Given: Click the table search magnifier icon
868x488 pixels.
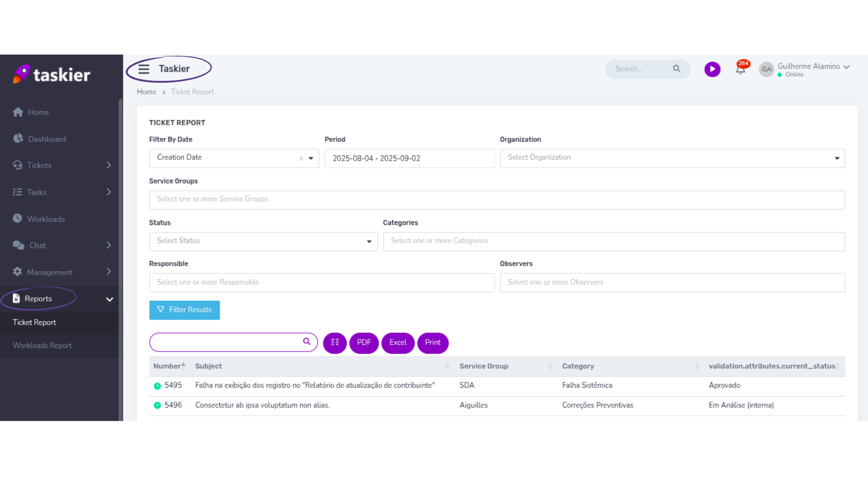Looking at the screenshot, I should [307, 342].
